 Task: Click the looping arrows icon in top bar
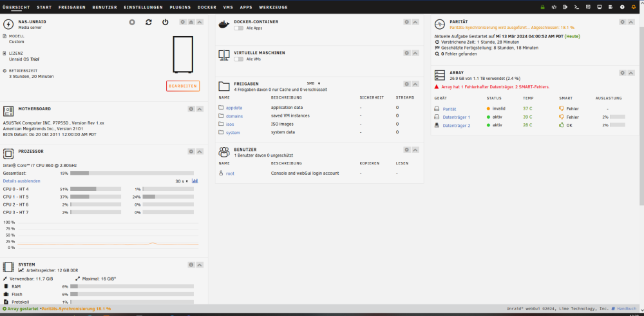554,7
